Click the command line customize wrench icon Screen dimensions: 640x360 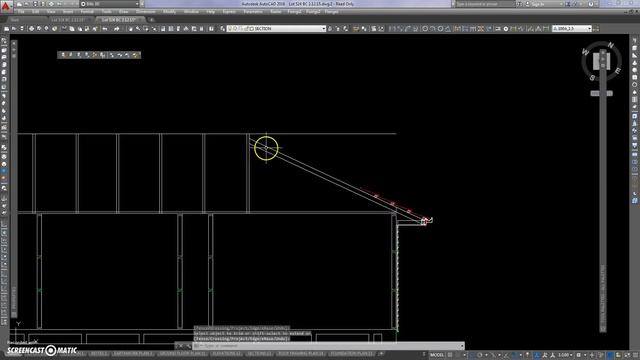189,346
